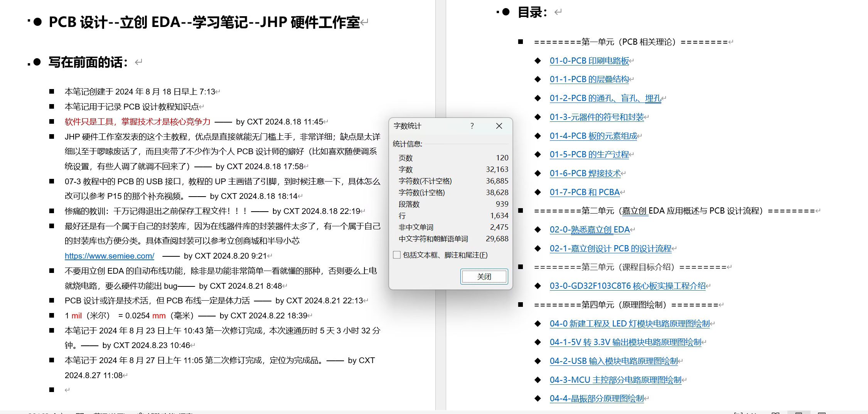Click the paragraph starting 07-3 教程中的 PCB 的 USB 接口

(x=222, y=188)
